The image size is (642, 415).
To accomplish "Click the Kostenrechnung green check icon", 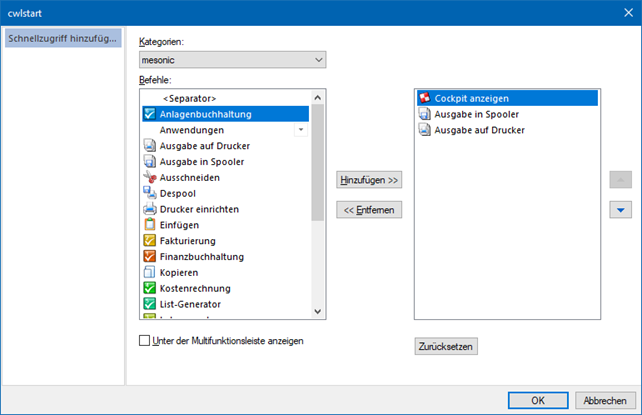I will click(150, 288).
